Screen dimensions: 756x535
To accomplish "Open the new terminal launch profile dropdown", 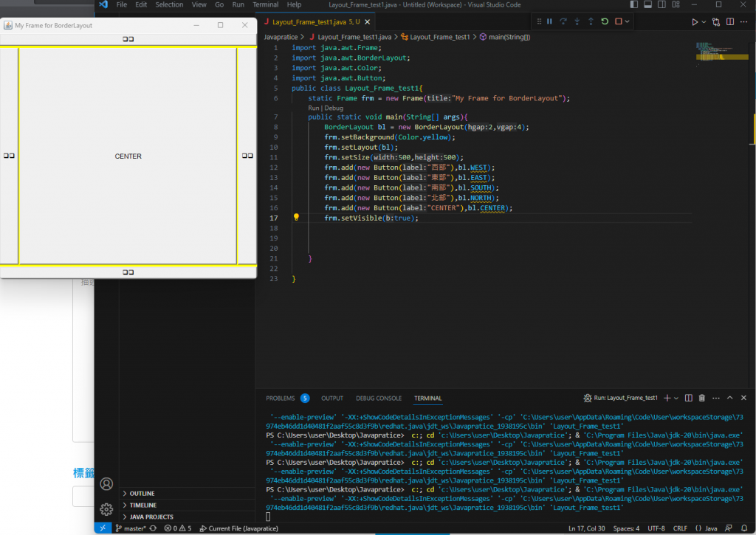I will [x=676, y=398].
